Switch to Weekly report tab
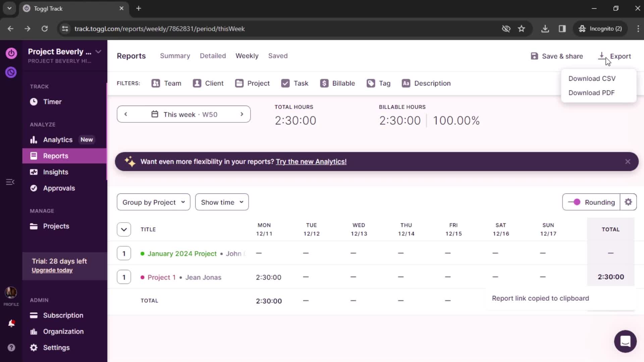644x362 pixels. (247, 56)
